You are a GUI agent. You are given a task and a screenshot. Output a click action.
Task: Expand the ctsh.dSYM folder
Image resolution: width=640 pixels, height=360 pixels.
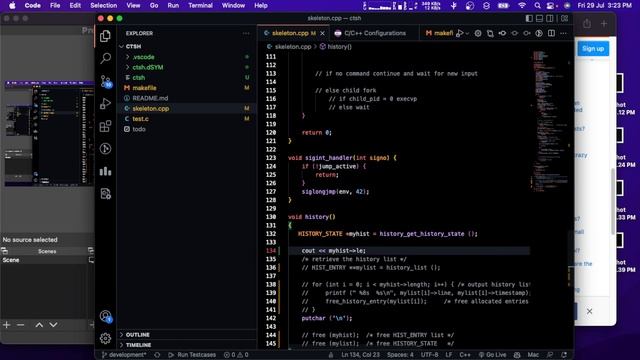click(148, 67)
